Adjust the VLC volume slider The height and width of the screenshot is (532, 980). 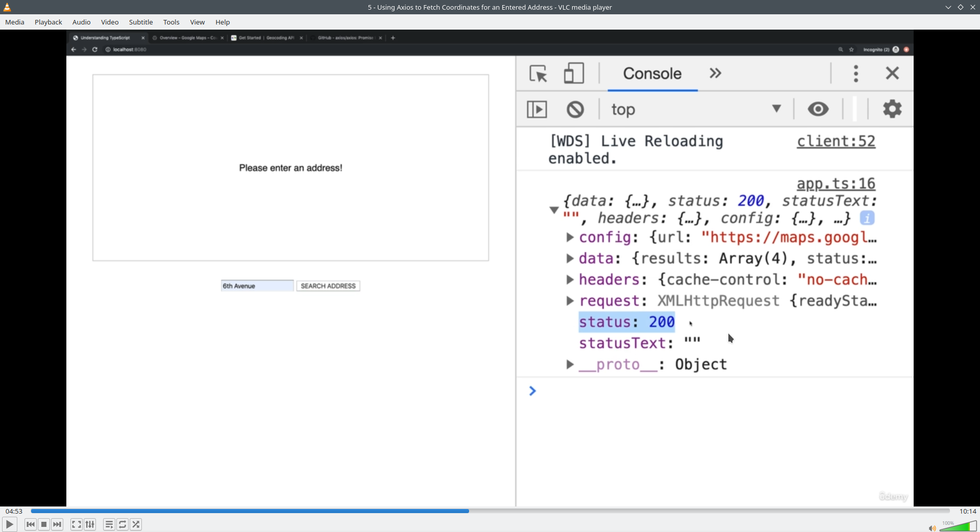click(958, 526)
